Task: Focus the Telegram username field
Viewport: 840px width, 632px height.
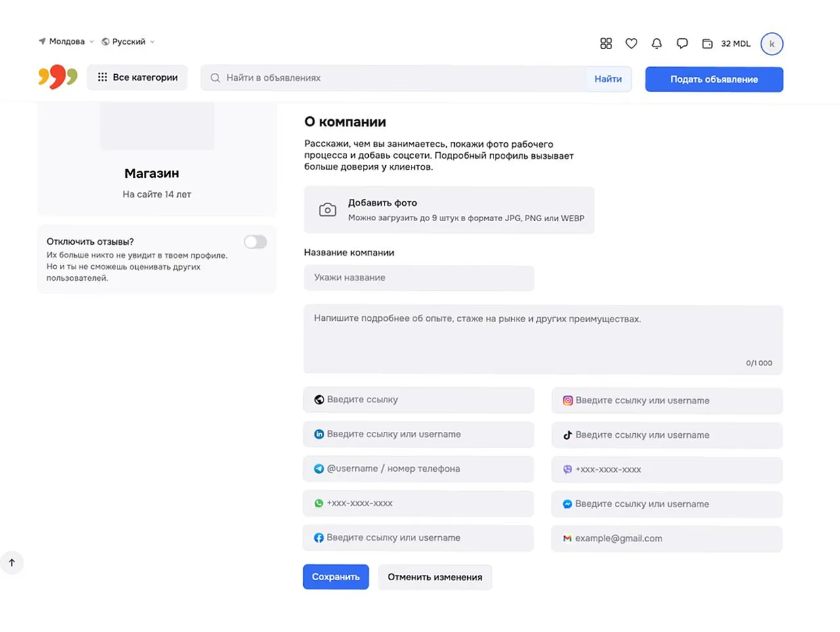Action: (x=419, y=469)
